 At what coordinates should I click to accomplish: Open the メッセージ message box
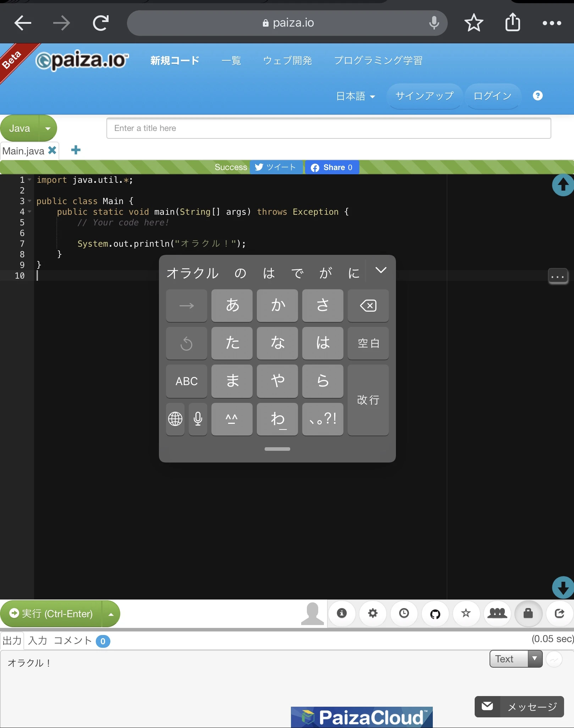[519, 707]
